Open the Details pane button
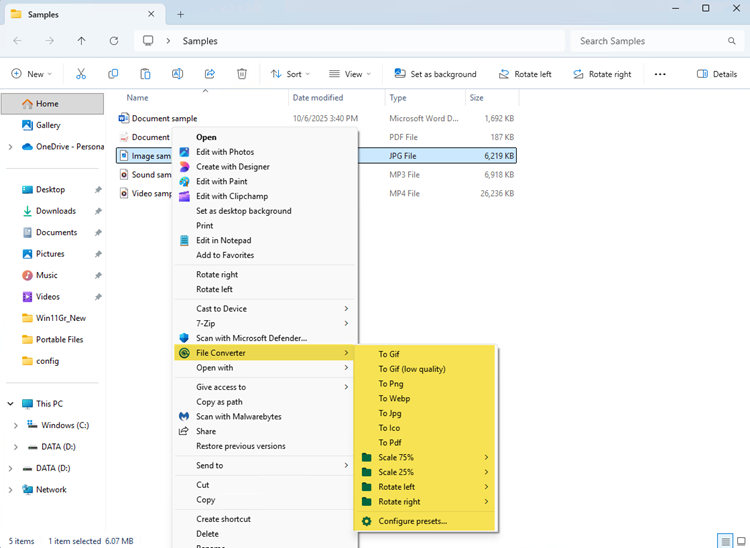750x548 pixels. (716, 74)
